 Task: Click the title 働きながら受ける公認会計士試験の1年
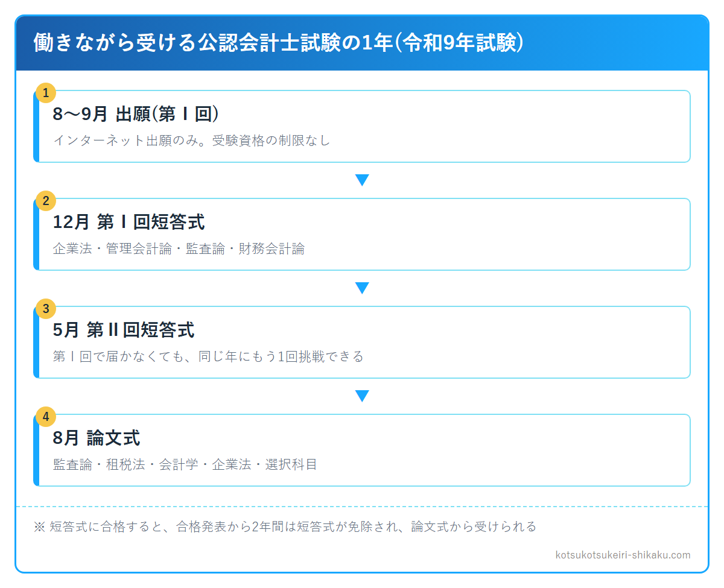(x=278, y=43)
